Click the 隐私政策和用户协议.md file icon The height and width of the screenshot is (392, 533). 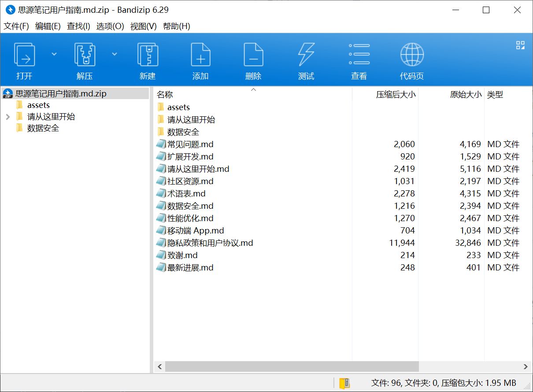(161, 243)
